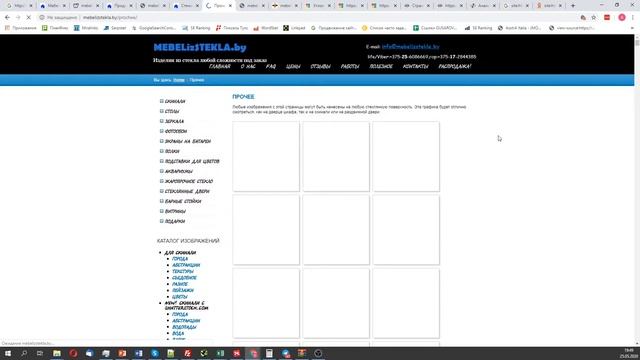
Task: Open Word from the taskbar
Action: 138,353
